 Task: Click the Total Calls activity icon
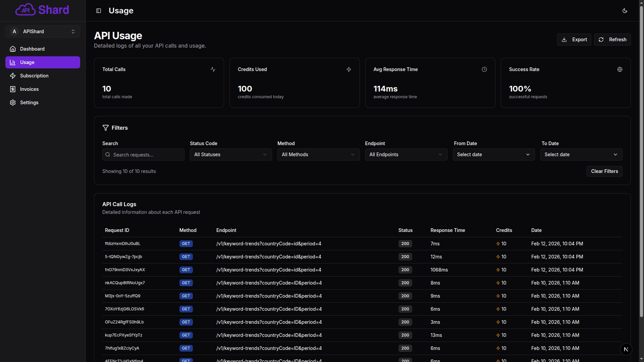coord(213,69)
